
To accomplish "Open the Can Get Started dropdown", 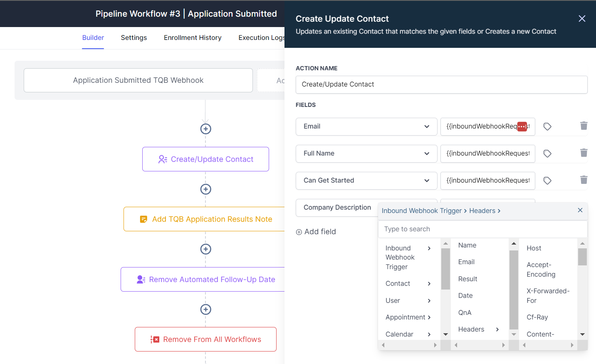I will click(366, 181).
